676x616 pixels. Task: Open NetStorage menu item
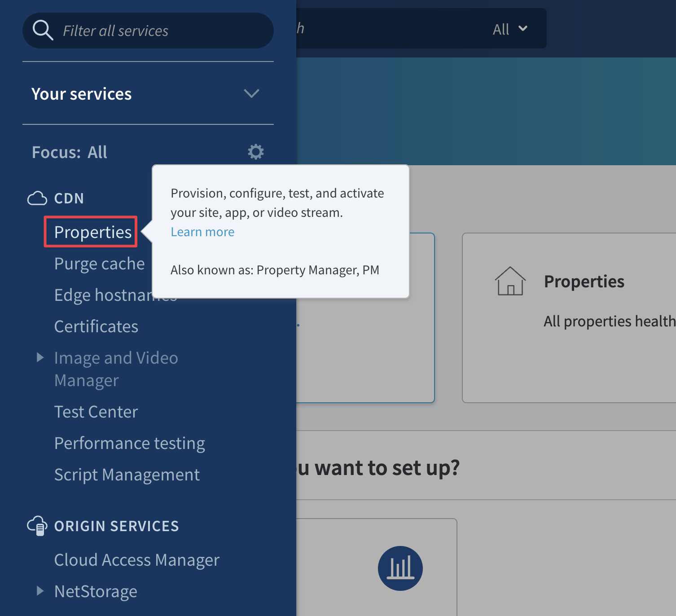pos(96,591)
